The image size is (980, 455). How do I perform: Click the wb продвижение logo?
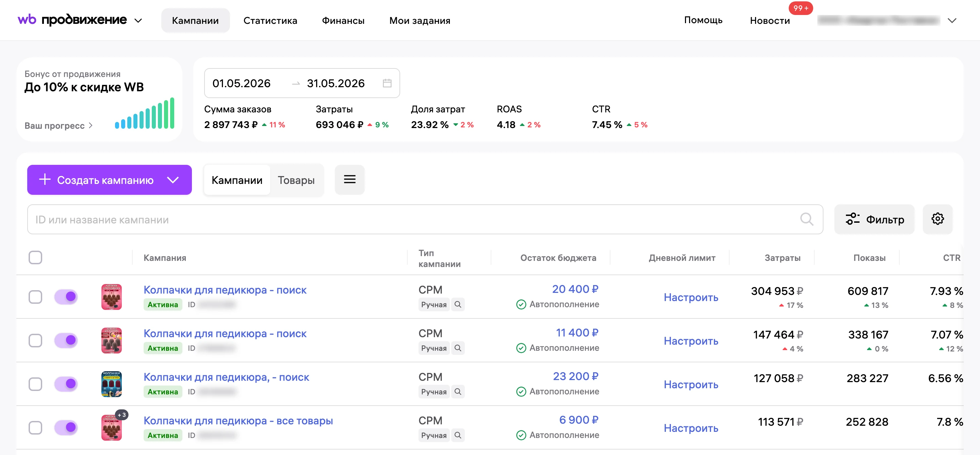(72, 20)
